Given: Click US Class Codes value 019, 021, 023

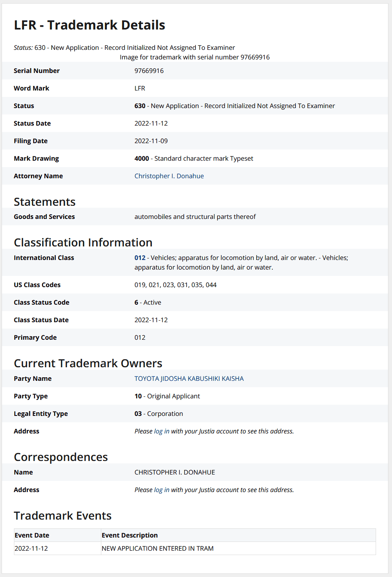Looking at the screenshot, I should tap(175, 285).
